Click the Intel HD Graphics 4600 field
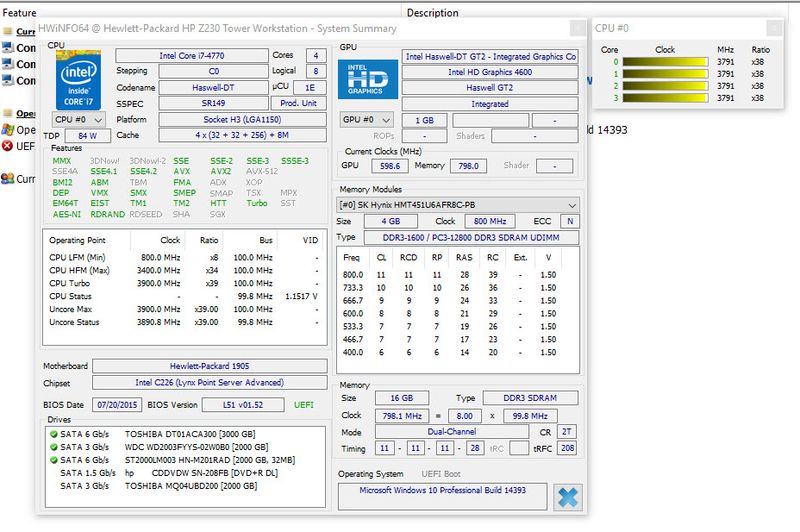This screenshot has width=800, height=532. pyautogui.click(x=490, y=72)
